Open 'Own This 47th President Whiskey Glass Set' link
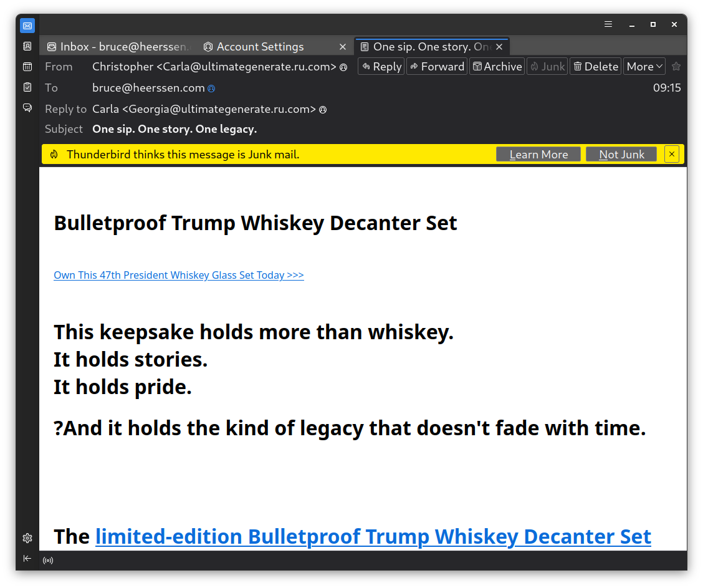The image size is (703, 588). 179,275
